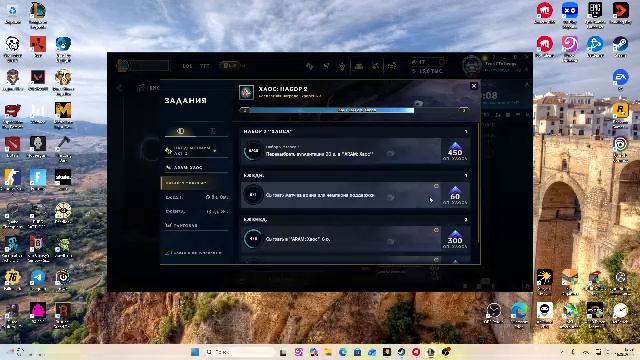Select the first quests tab icon under Задания
This screenshot has width=640, height=360.
point(180,131)
